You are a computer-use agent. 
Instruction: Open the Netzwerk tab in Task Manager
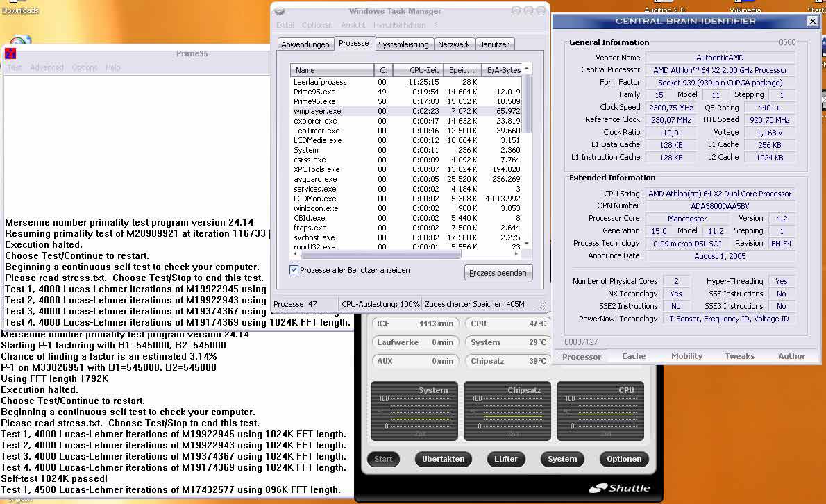click(x=453, y=44)
